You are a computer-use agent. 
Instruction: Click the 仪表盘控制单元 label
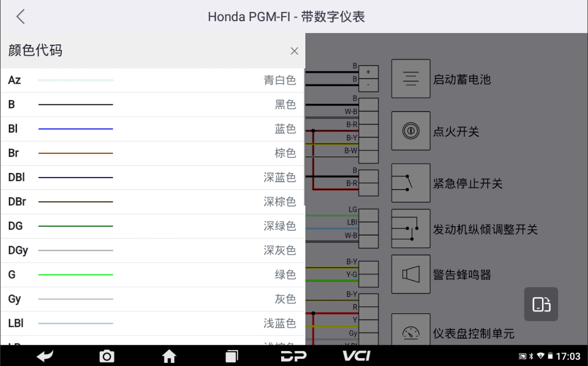[x=473, y=333]
